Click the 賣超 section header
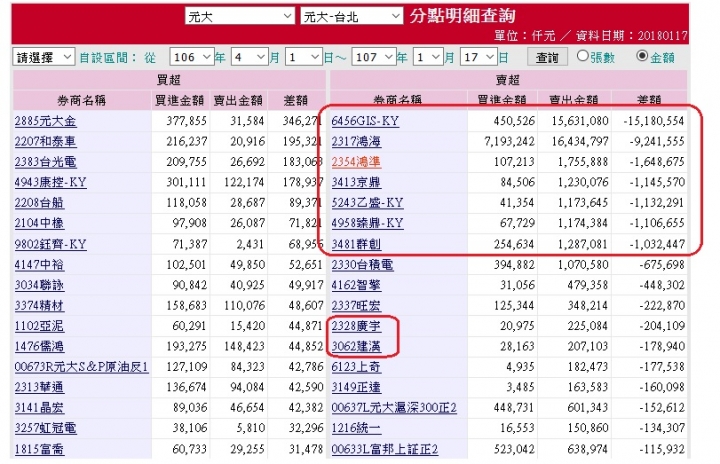The height and width of the screenshot is (464, 720). 508,80
